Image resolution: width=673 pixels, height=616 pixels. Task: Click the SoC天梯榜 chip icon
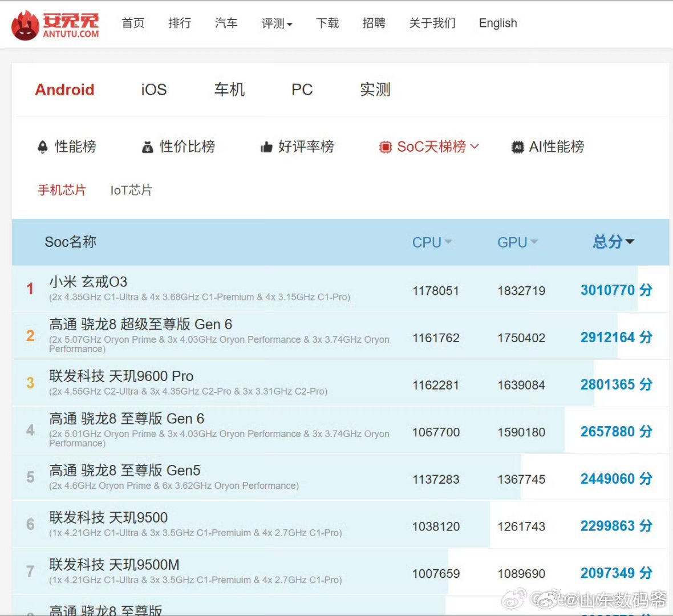click(x=386, y=147)
